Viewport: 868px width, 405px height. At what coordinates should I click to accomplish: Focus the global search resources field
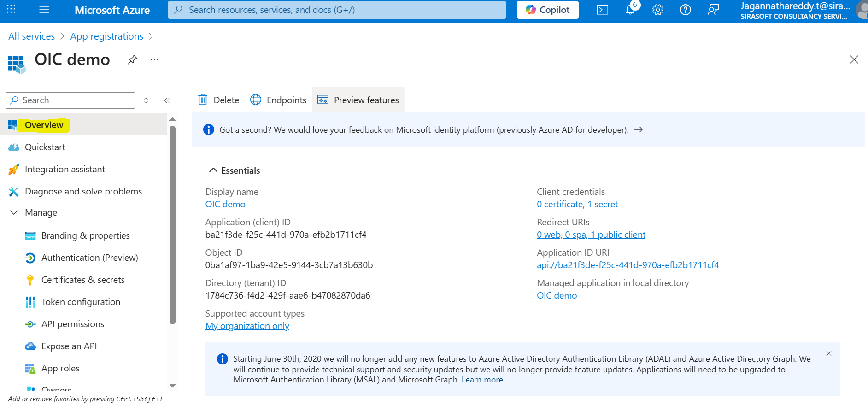pos(337,10)
